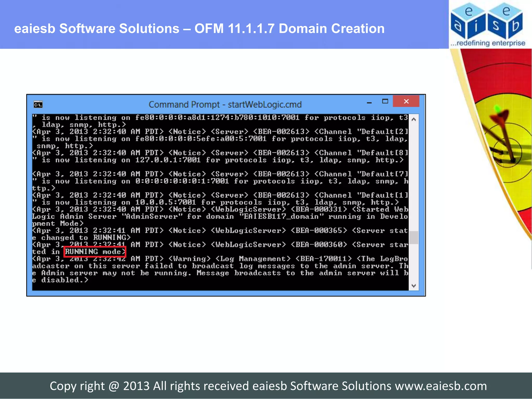Image resolution: width=532 pixels, height=399 pixels.
Task: Click the 'RUNNING mode>' console text
Action: [95, 251]
